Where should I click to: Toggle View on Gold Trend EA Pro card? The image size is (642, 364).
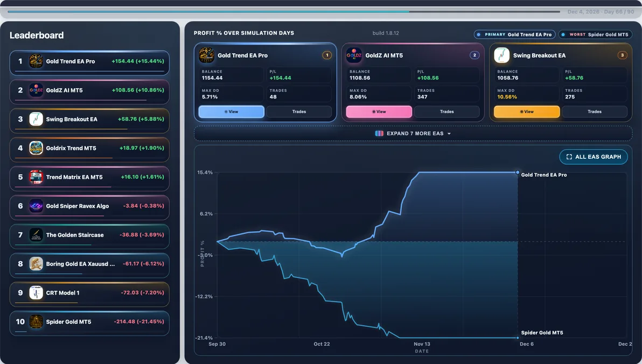click(232, 111)
